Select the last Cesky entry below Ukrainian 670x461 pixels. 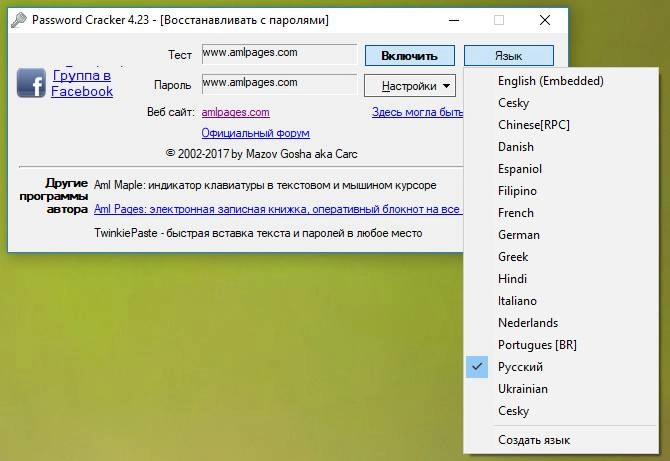561,411
